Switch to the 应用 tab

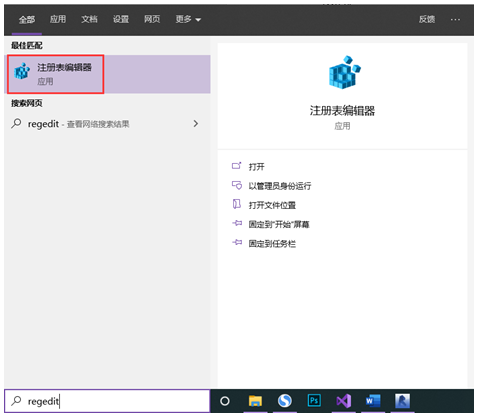58,19
